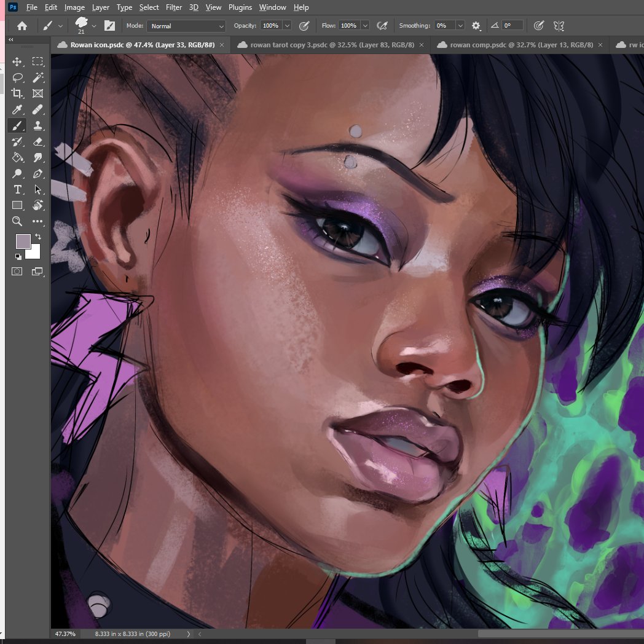The height and width of the screenshot is (644, 644).
Task: Click the Home button in options bar
Action: point(22,26)
